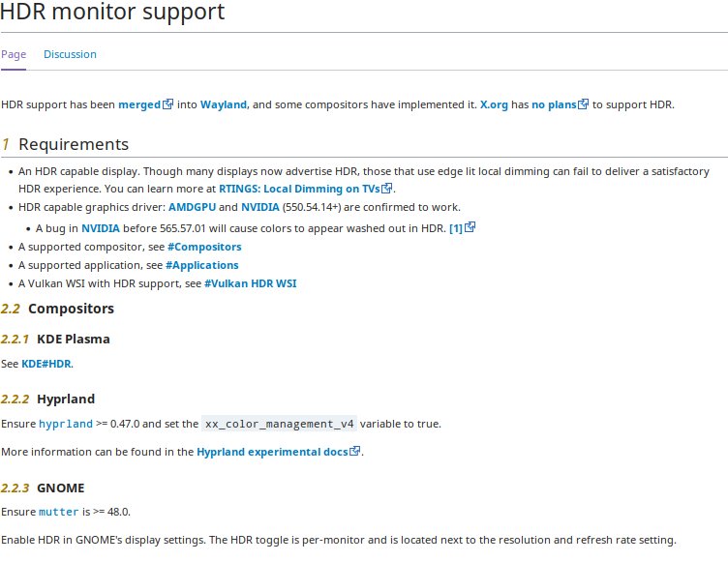Select the Page tab
Screen dimensions: 728x562
pos(14,54)
